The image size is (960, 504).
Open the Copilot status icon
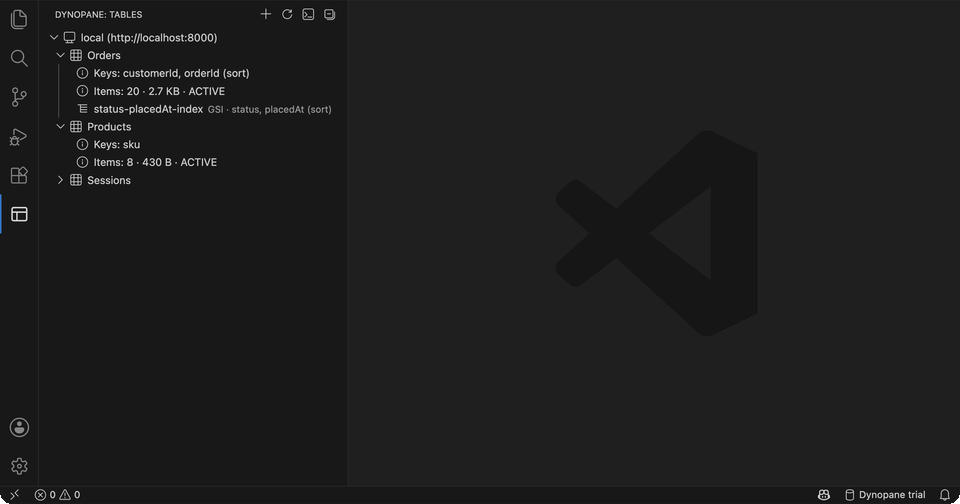coord(824,495)
